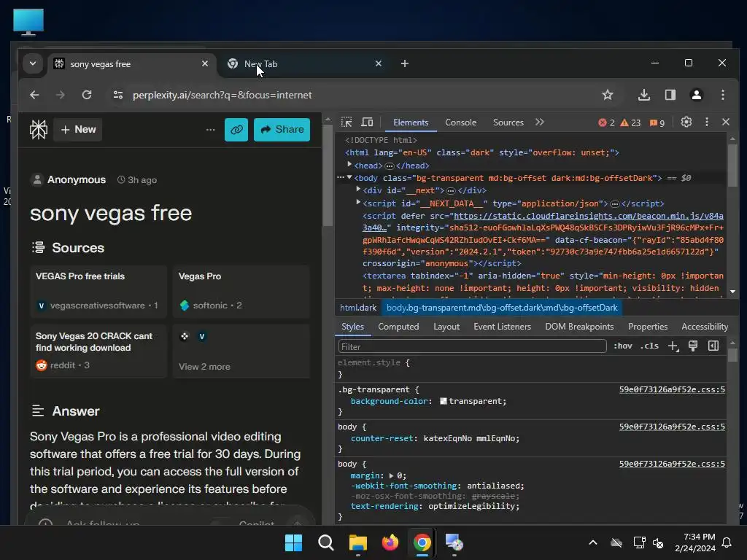Screen dimensions: 747x560
Task: Click the transparent background-color swatch
Action: (x=443, y=401)
